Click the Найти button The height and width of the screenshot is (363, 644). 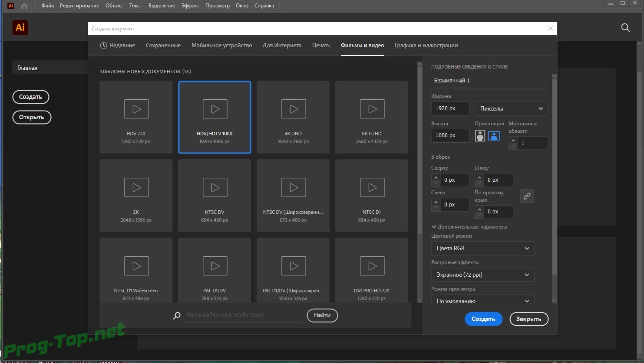[x=322, y=315]
